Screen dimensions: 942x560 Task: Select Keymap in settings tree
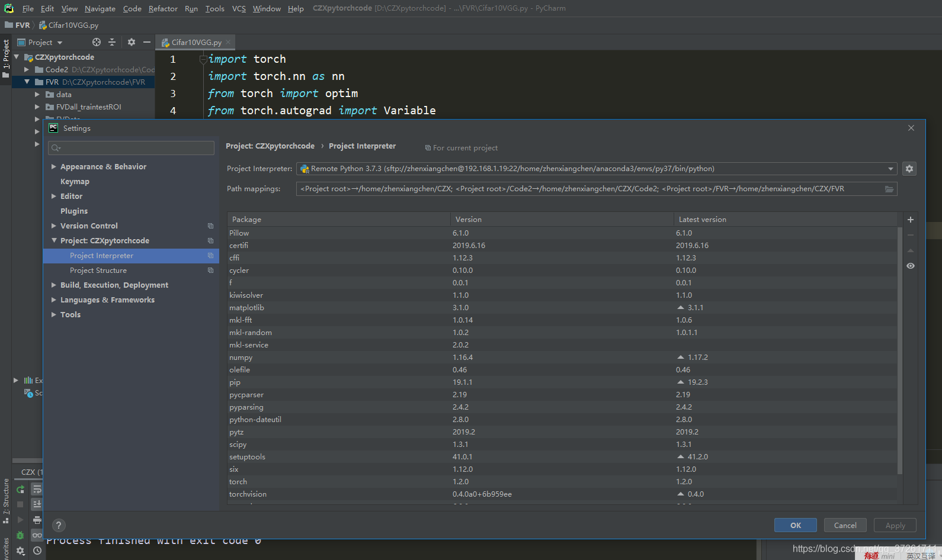click(75, 182)
